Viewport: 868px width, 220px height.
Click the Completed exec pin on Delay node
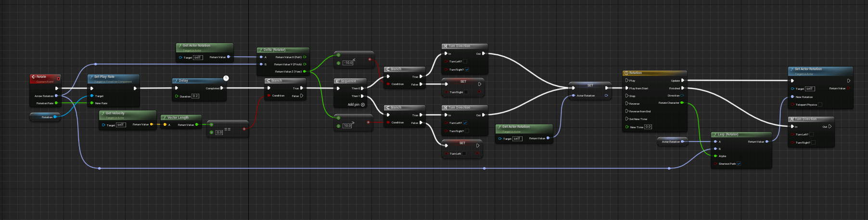pos(222,88)
